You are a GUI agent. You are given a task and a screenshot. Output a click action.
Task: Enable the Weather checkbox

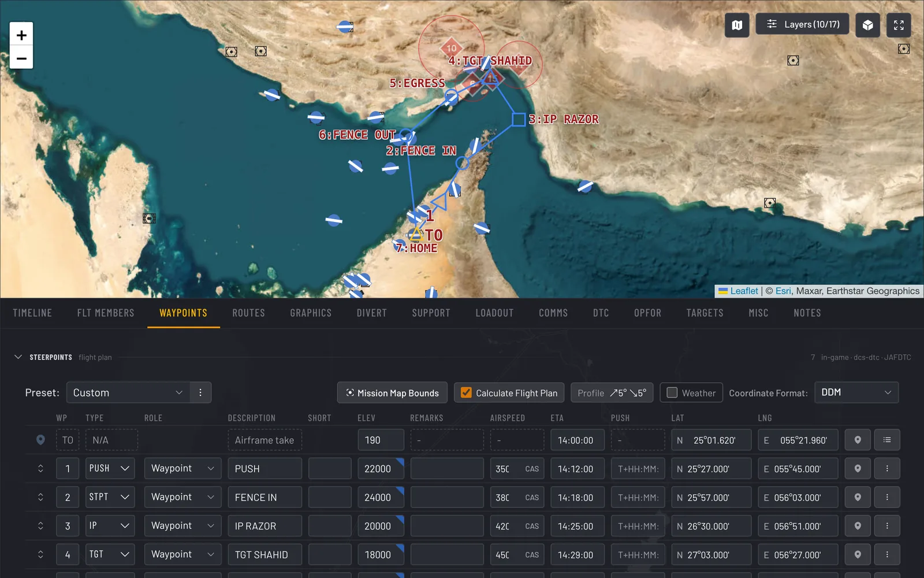pyautogui.click(x=672, y=393)
